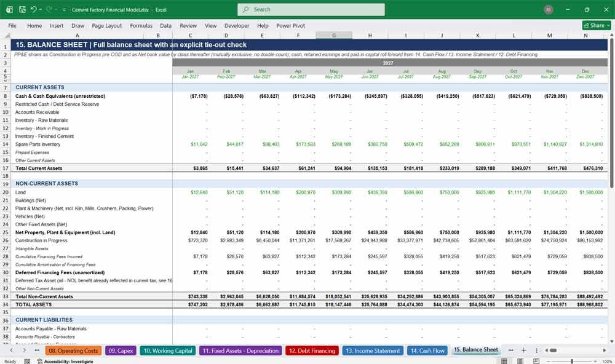Click the Redo arrow icon
The width and height of the screenshot is (615, 364).
[49, 9]
